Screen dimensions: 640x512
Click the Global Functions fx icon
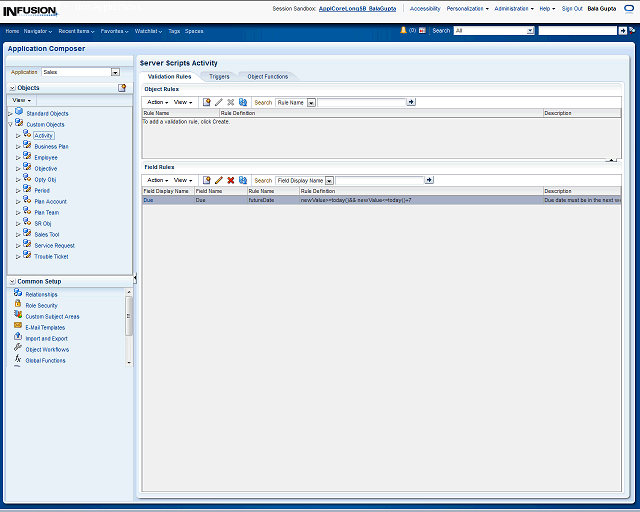pyautogui.click(x=18, y=359)
